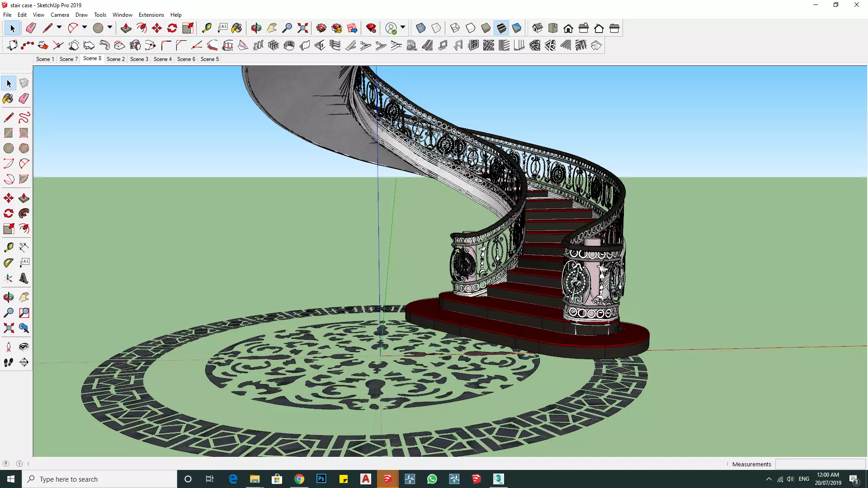868x488 pixels.
Task: Expand the pencil line tools dropdown arrow
Action: (x=59, y=28)
